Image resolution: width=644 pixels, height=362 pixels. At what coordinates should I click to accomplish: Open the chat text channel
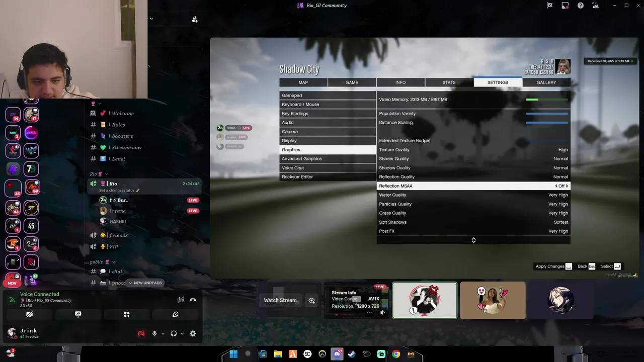[x=117, y=271]
